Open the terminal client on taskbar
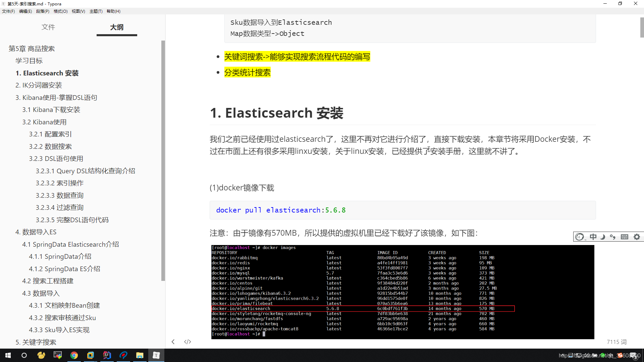 tap(58, 355)
